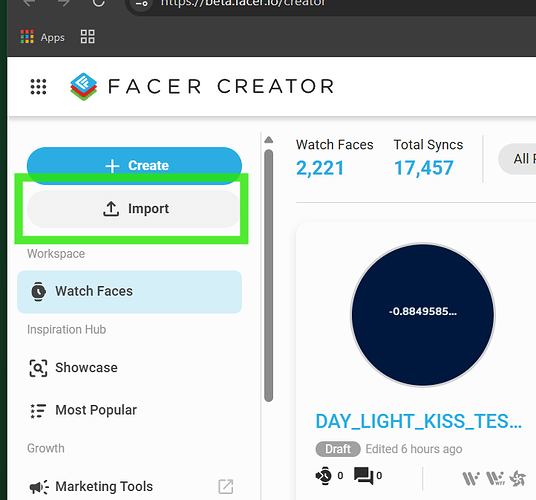Select Watch Faces in Workspace

[130, 292]
